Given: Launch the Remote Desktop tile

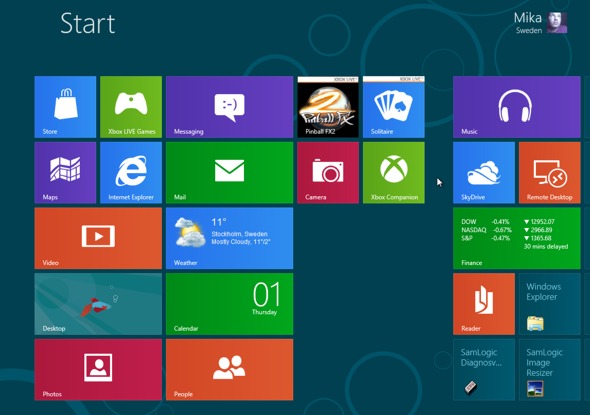Looking at the screenshot, I should [x=550, y=173].
